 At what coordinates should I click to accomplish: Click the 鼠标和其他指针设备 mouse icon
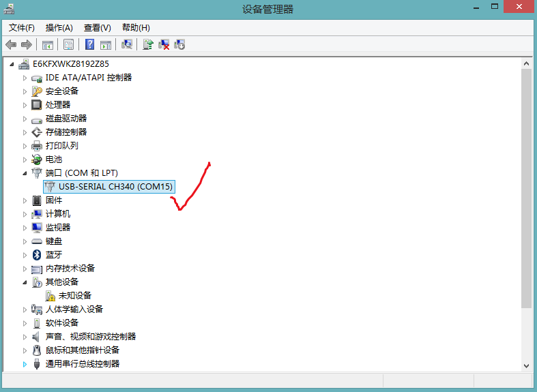37,350
